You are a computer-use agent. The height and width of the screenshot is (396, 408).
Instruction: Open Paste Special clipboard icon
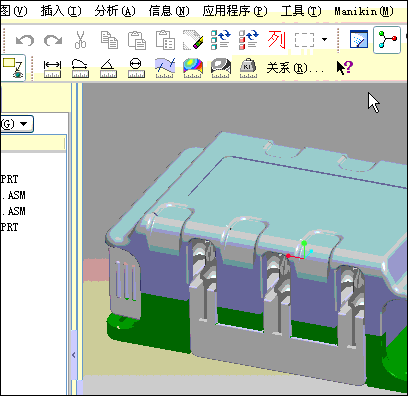pos(165,40)
